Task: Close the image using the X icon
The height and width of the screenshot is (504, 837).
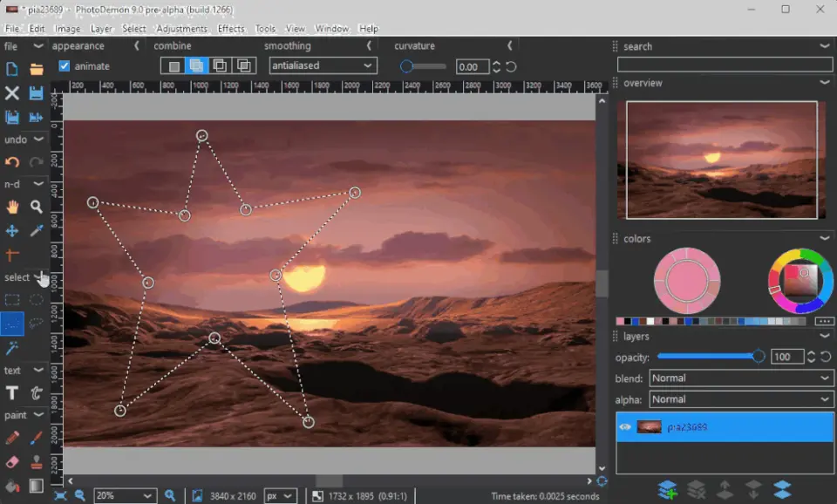Action: tap(11, 93)
